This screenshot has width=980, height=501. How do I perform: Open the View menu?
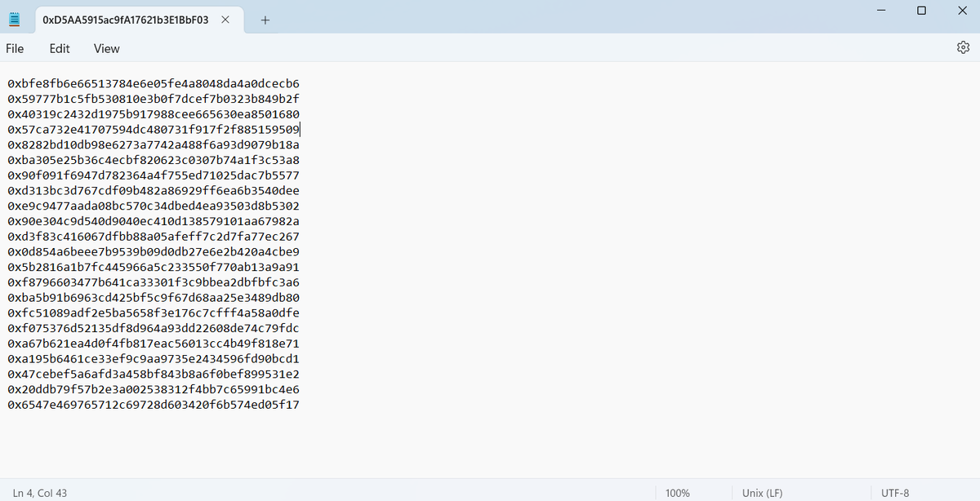click(x=107, y=48)
